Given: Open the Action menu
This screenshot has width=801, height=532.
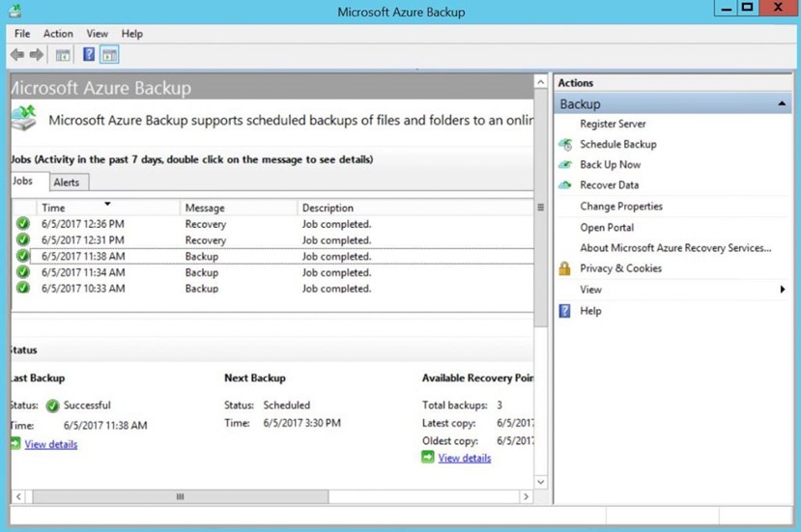Looking at the screenshot, I should pyautogui.click(x=58, y=34).
